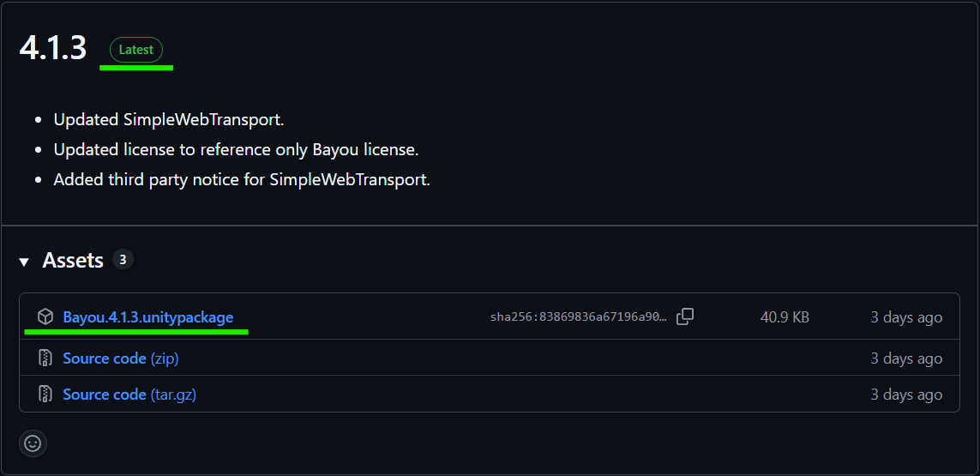Click the tar.gz's 3 days ago timestamp
Viewport: 980px width, 476px height.
(906, 395)
